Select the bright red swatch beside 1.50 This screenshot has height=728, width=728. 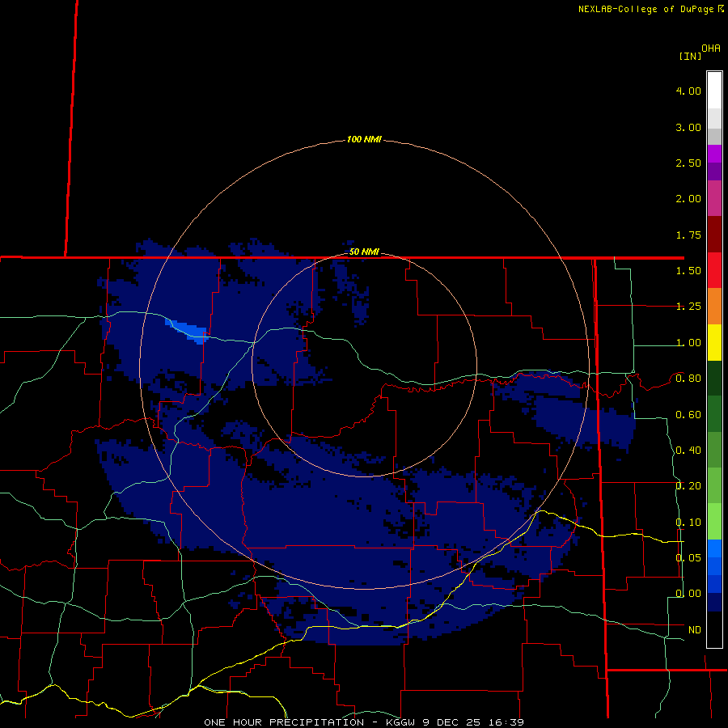714,270
